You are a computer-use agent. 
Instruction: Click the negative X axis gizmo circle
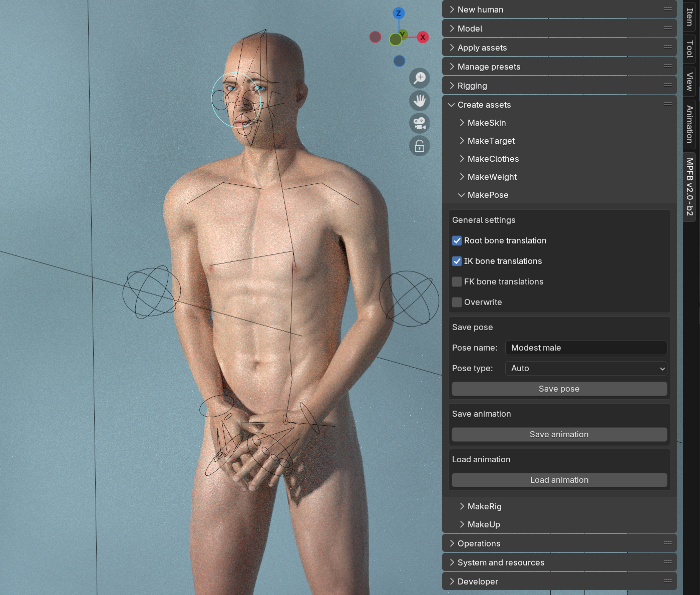375,37
